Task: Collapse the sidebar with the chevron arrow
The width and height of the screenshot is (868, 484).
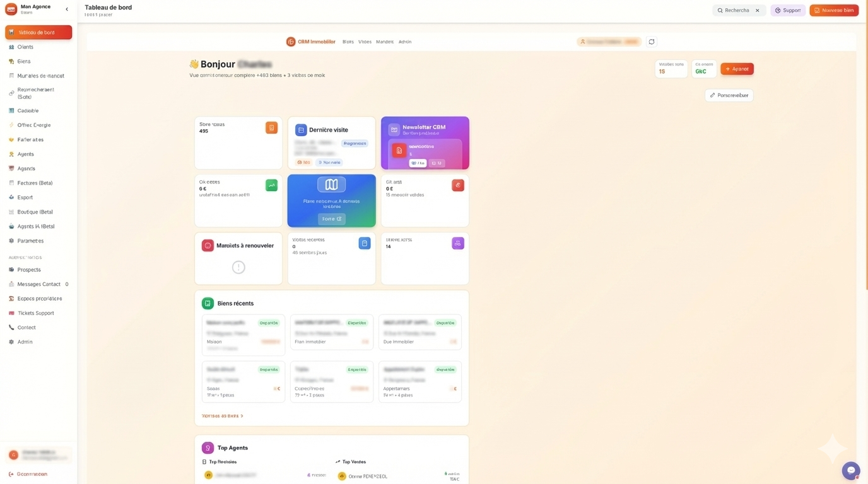Action: pos(67,9)
